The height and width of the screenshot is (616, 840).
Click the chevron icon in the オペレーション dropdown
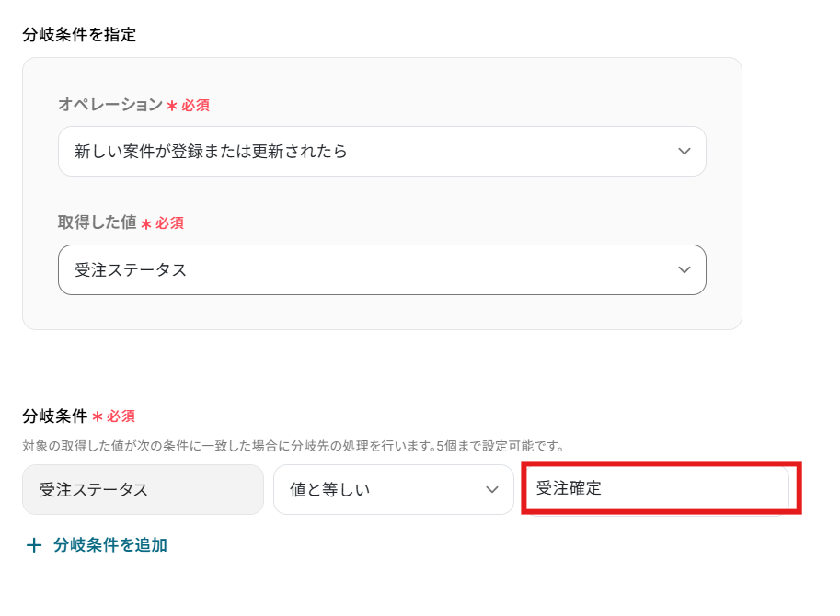(684, 152)
